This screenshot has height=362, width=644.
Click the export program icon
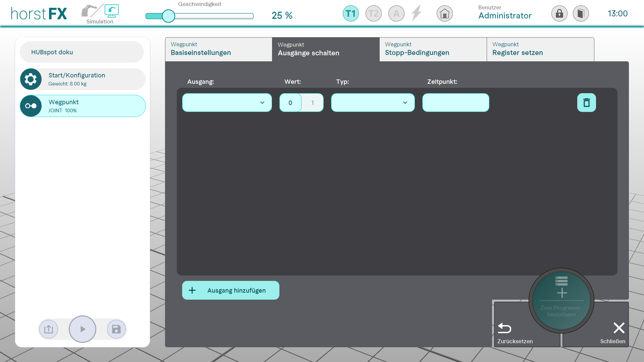pyautogui.click(x=49, y=329)
